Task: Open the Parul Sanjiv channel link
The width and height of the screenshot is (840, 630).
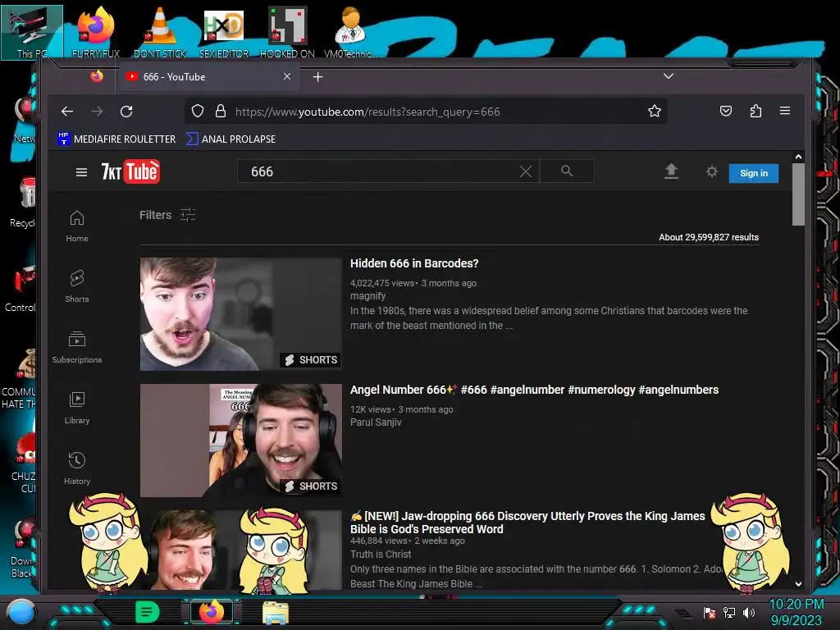Action: pyautogui.click(x=376, y=422)
